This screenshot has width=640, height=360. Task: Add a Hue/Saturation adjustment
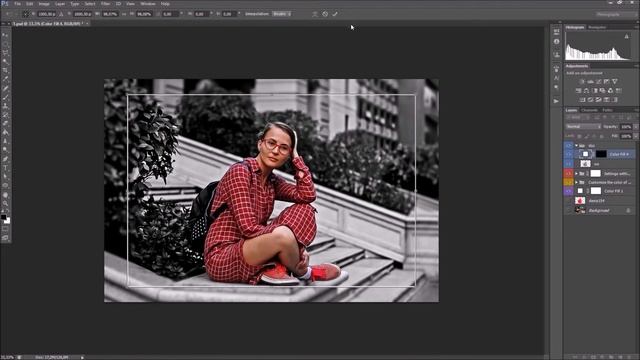click(578, 91)
